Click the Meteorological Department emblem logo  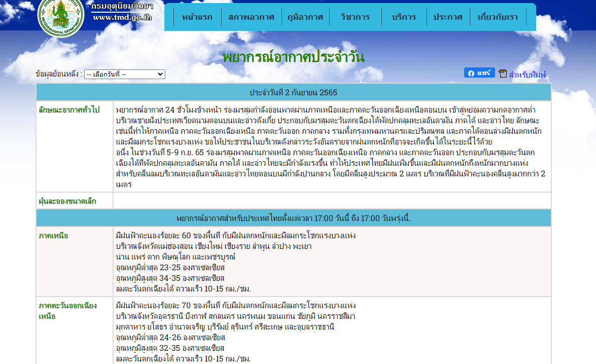61,15
